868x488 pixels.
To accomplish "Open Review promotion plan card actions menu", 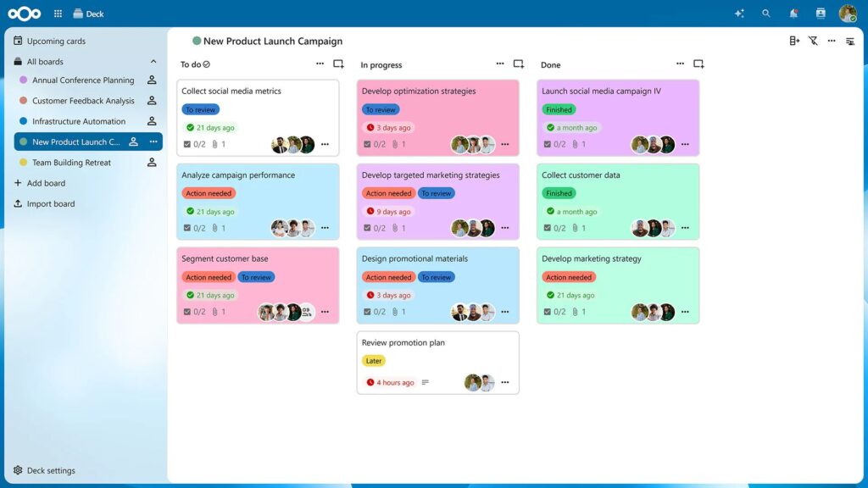I will 505,382.
